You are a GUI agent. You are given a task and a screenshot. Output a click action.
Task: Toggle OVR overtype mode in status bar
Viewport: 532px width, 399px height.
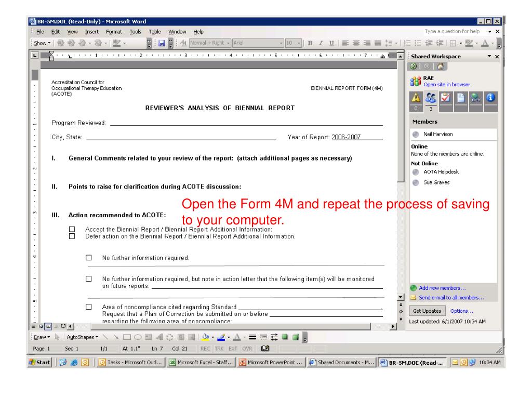click(x=247, y=349)
